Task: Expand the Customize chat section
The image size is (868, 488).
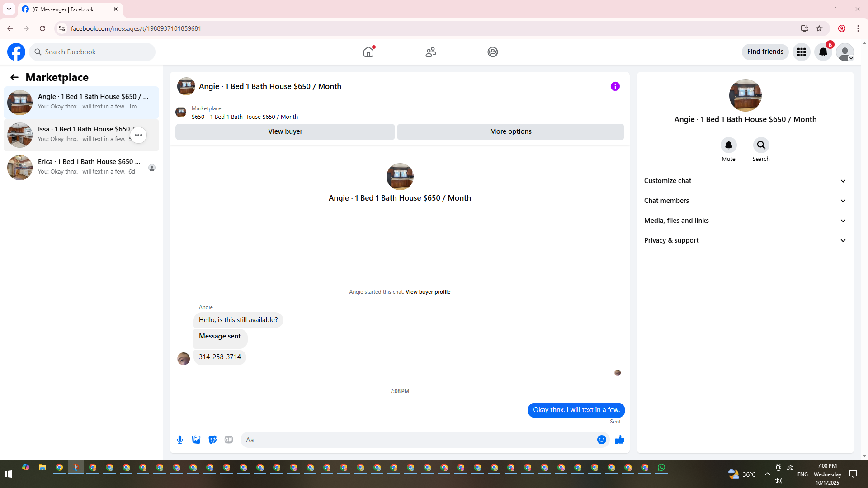Action: point(745,181)
